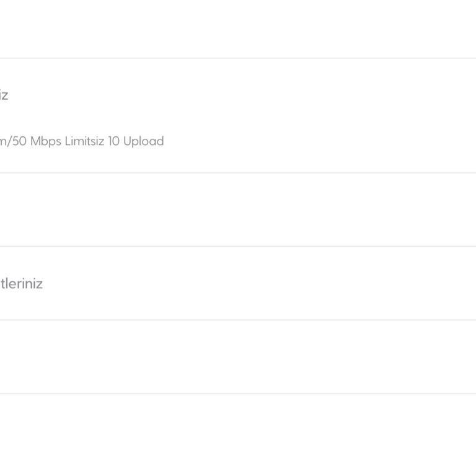This screenshot has width=476, height=476.
Task: Click the blank area above the first divider
Action: click(238, 29)
